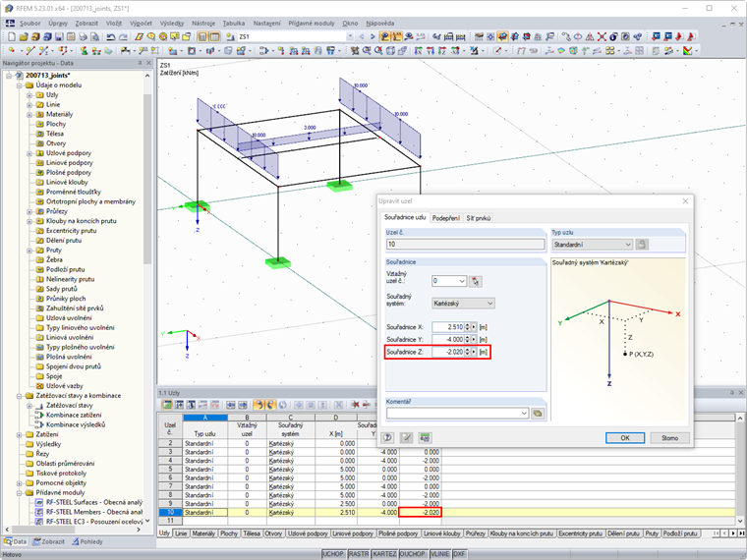Open the Soubor menu
The image size is (747, 560).
click(30, 23)
